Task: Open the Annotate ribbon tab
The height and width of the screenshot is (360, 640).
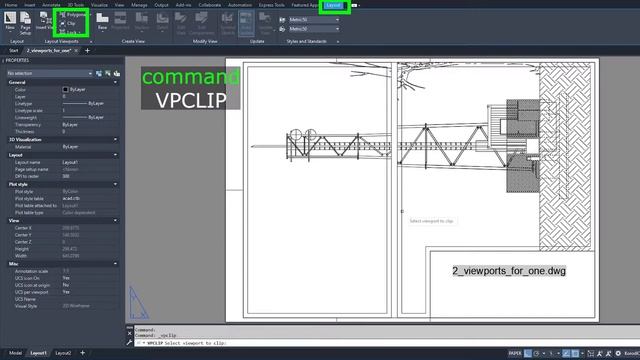Action: pos(51,5)
